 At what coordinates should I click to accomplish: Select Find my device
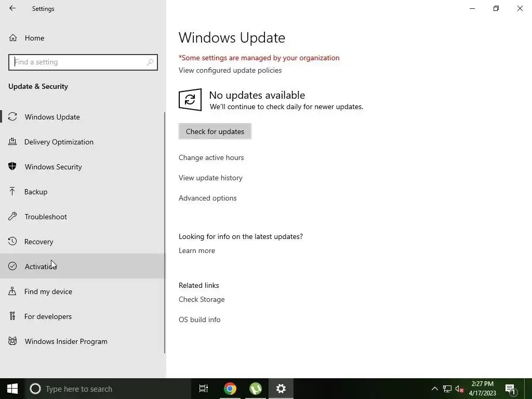(83, 291)
